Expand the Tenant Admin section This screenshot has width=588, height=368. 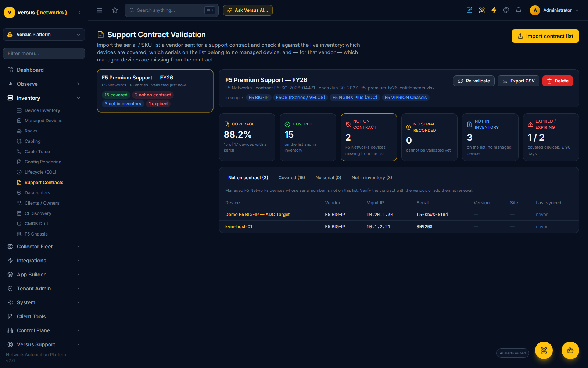click(44, 289)
